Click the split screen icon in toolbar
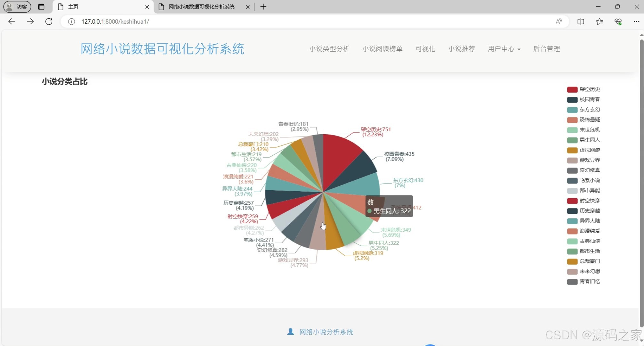 [x=581, y=21]
